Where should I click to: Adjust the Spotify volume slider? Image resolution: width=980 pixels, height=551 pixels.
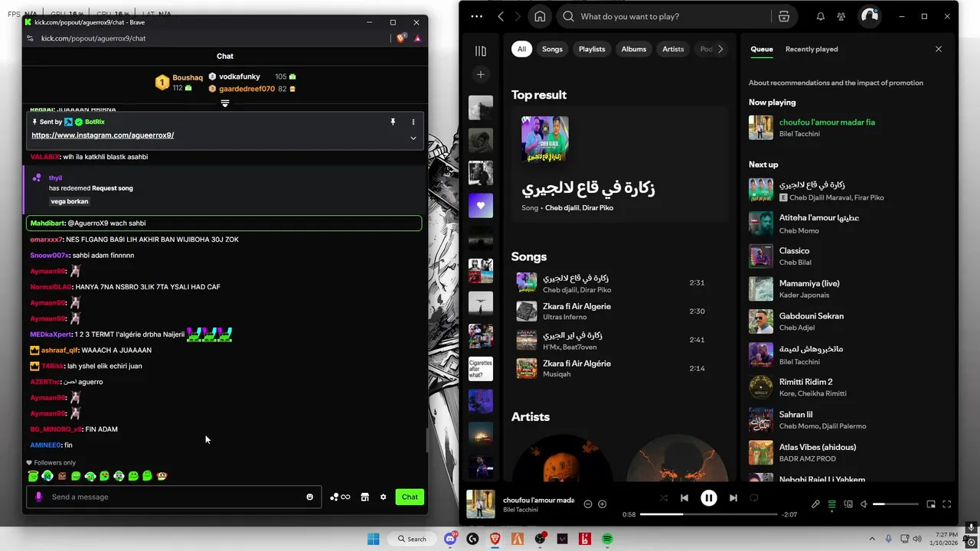896,504
